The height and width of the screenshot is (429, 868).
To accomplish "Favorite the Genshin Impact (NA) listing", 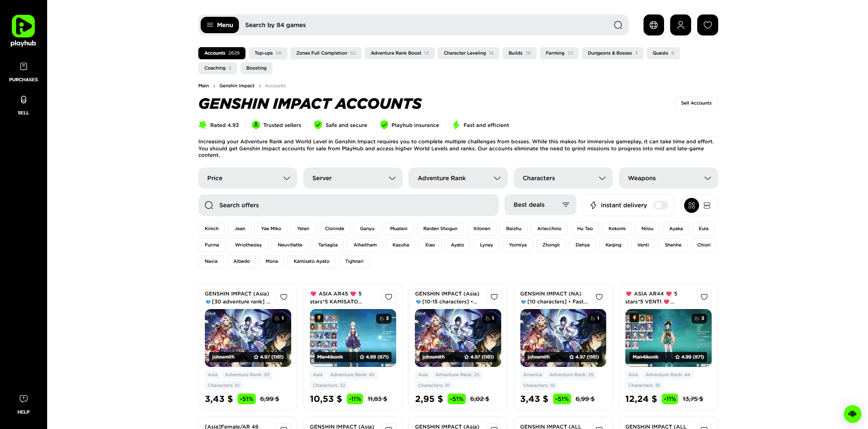I will tap(599, 297).
